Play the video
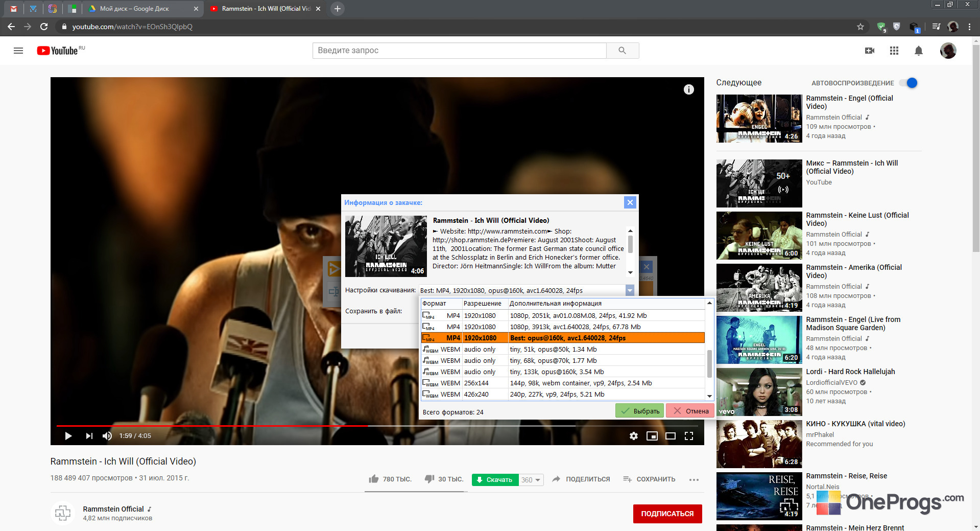 pos(68,436)
